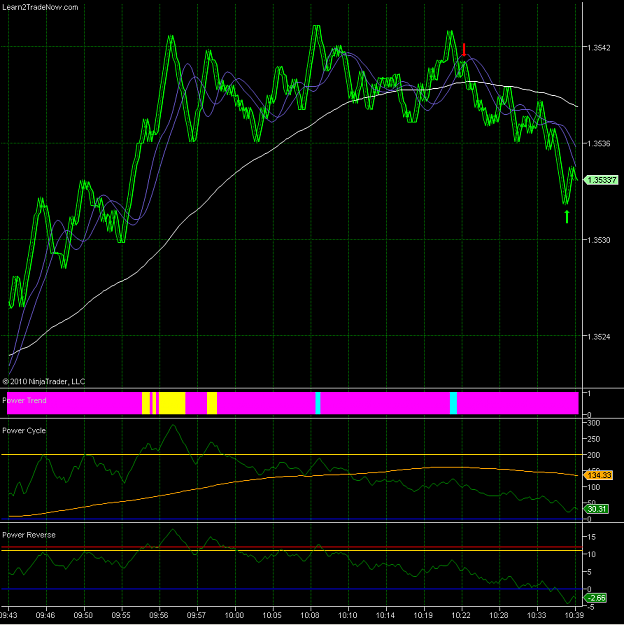
Task: Click the 10:05 time axis label
Action: pyautogui.click(x=272, y=615)
